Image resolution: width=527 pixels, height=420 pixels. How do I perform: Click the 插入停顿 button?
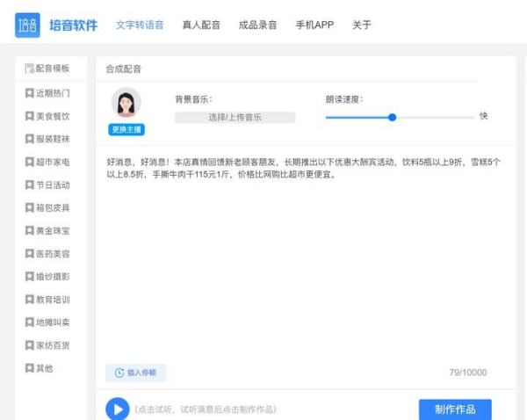coord(135,373)
